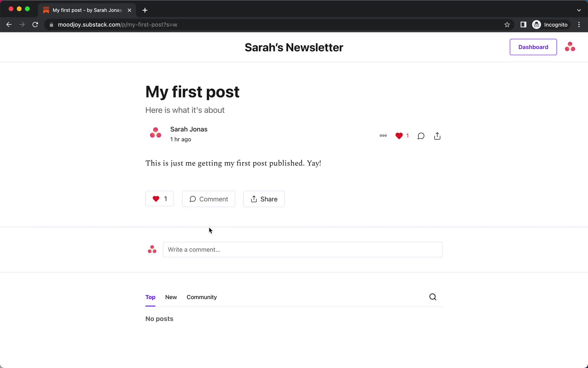The width and height of the screenshot is (588, 368).
Task: Open the three-dot post options menu
Action: (383, 136)
